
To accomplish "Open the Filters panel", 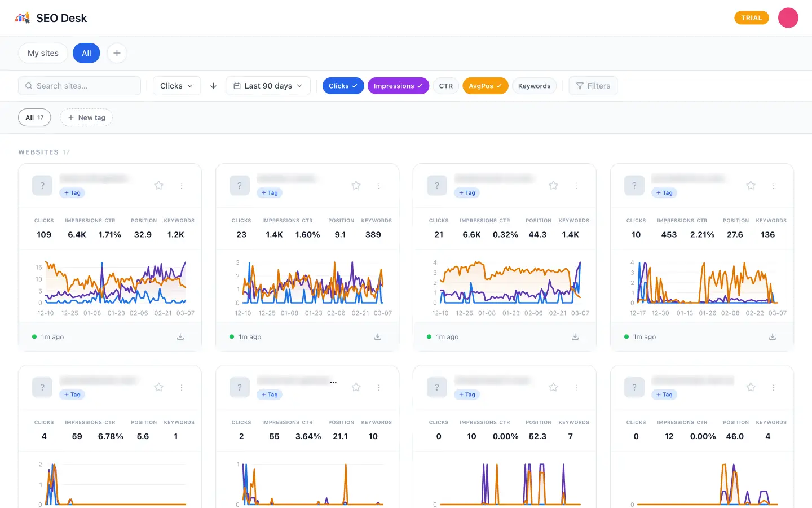I will click(x=593, y=85).
